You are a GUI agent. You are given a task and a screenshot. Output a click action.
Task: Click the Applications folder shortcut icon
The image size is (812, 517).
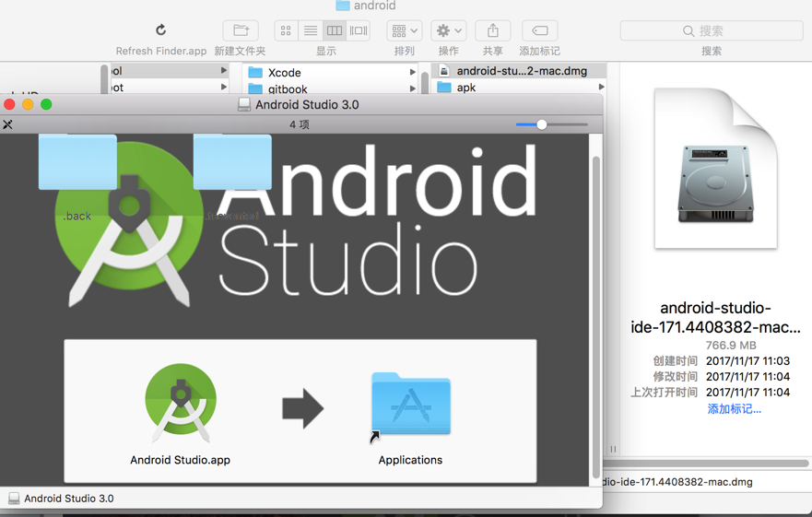click(x=410, y=404)
